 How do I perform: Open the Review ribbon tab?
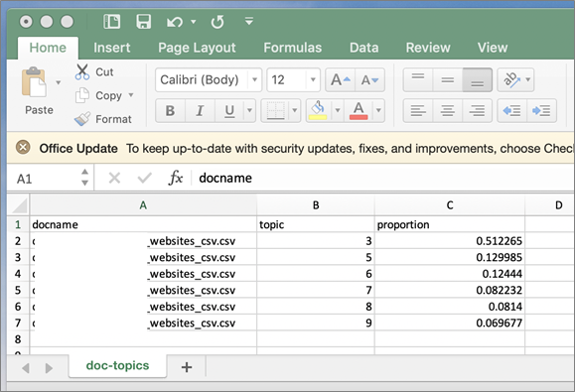pos(428,48)
